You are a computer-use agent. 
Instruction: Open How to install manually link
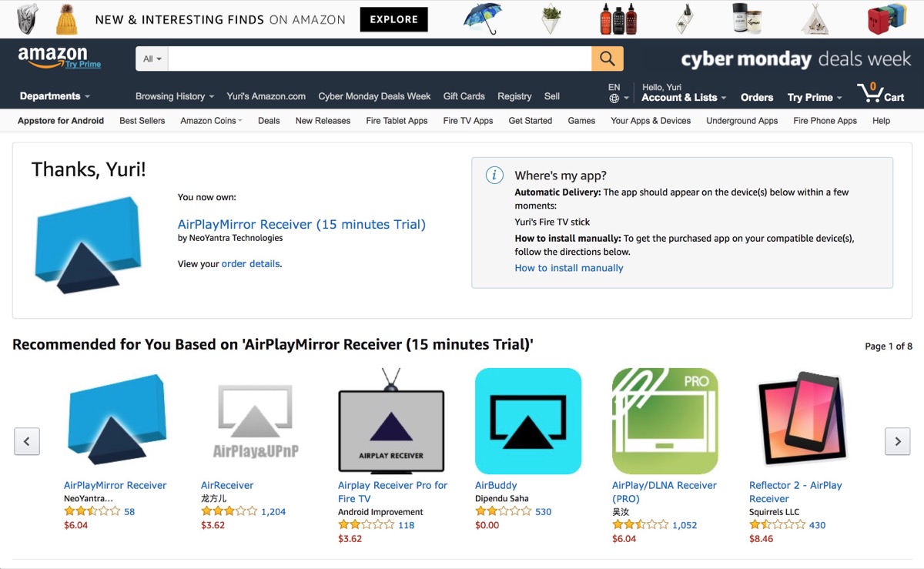569,268
